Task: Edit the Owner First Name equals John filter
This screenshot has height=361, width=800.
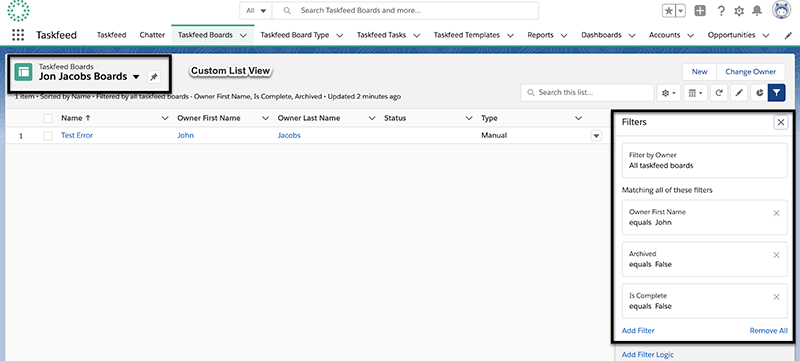Action: tap(705, 217)
